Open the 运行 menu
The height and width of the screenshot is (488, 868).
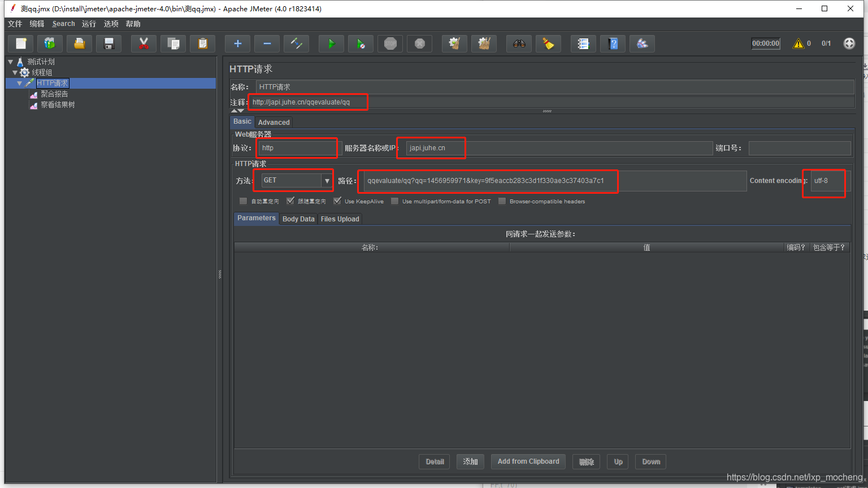click(x=89, y=24)
